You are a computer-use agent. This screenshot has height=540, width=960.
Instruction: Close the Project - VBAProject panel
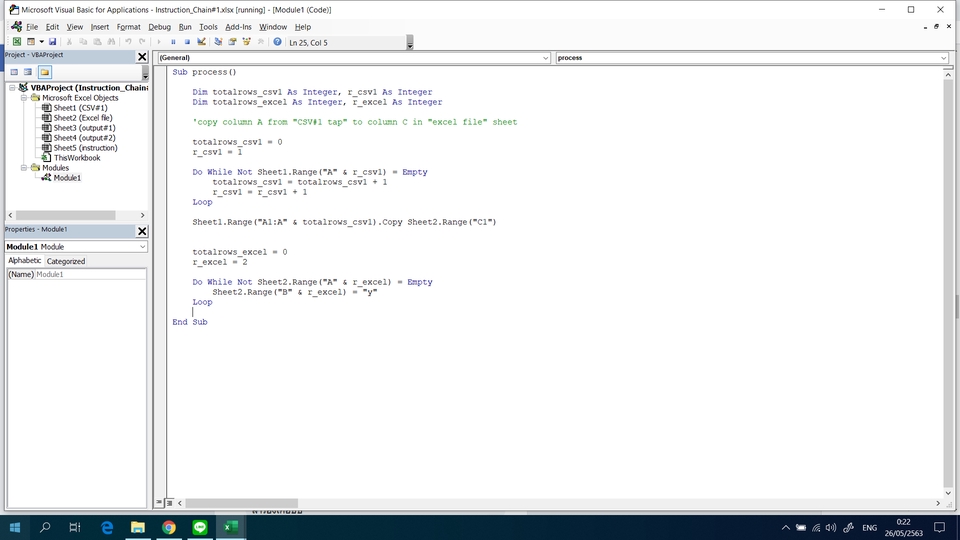(142, 57)
